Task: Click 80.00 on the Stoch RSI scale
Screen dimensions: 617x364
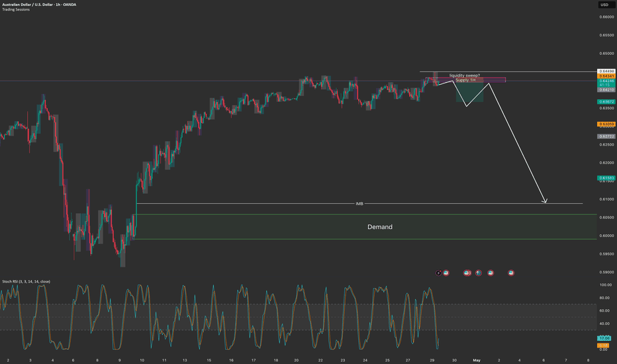Action: click(605, 298)
